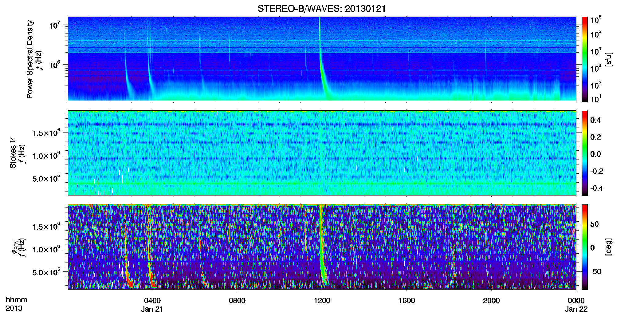Click the deg color bar of bottom panel

click(x=585, y=247)
